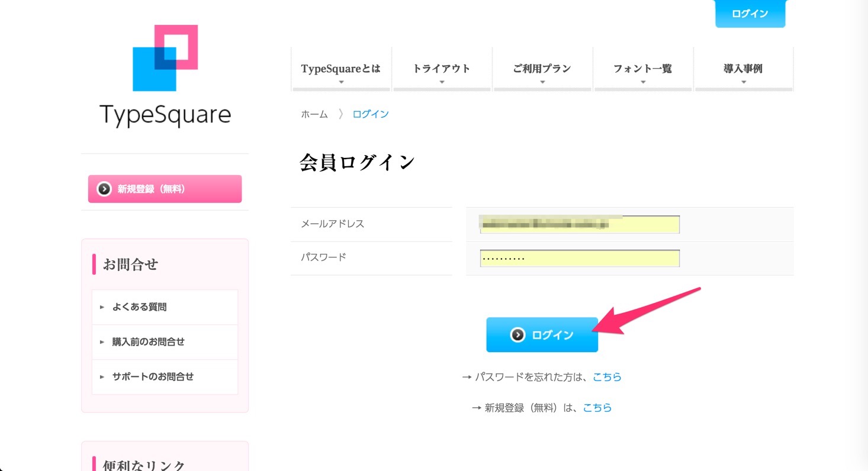Open the 新規登録 こちら link
Screen dimensions: 868x471
click(597, 408)
